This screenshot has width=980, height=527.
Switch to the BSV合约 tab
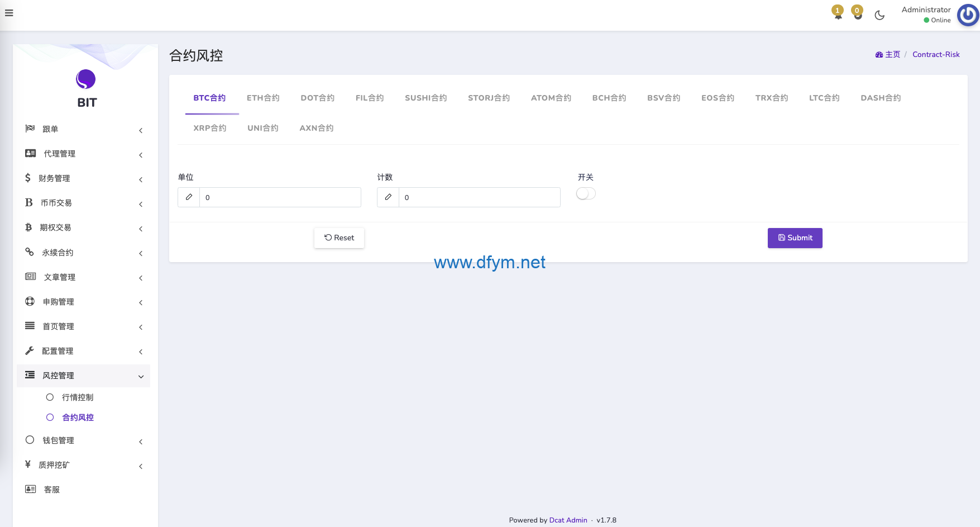pos(664,98)
